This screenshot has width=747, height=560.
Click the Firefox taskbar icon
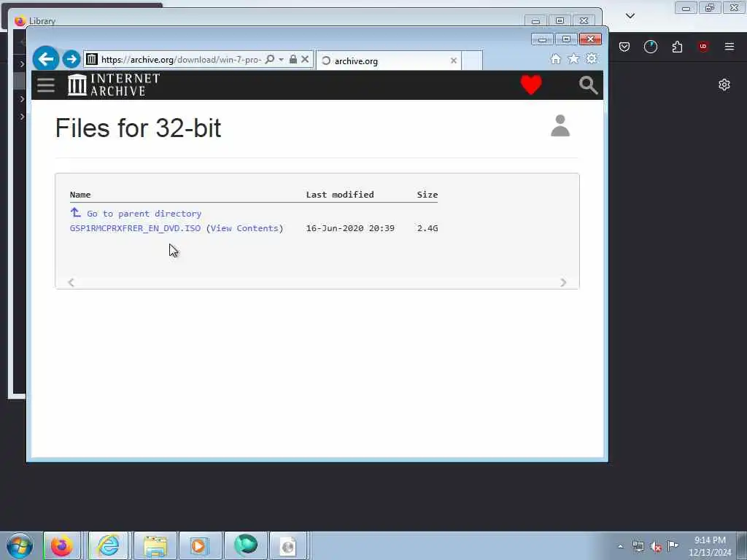(62, 545)
